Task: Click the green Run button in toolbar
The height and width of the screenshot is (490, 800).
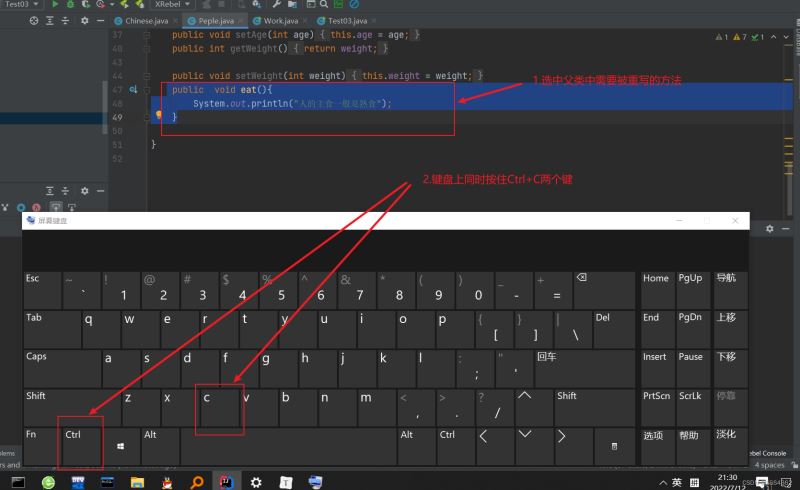Action: 54,5
